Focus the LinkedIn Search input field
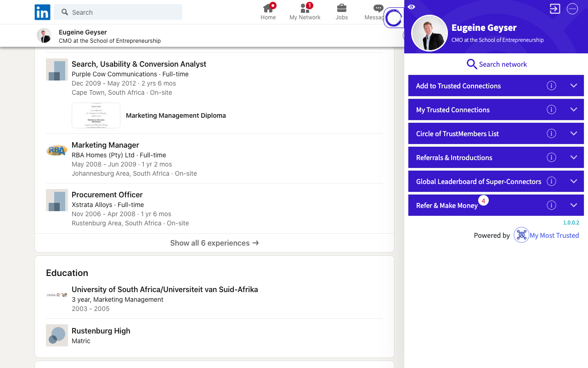Screen dimensions: 588x368 pos(118,12)
